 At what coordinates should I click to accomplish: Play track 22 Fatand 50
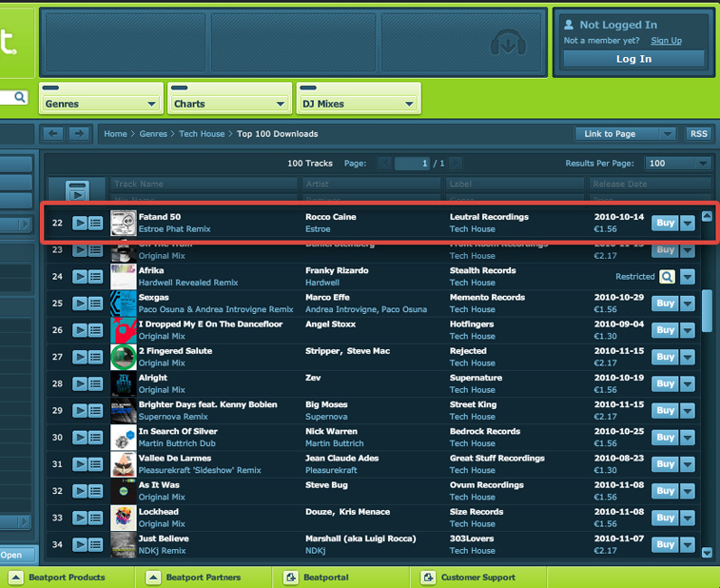pos(80,223)
